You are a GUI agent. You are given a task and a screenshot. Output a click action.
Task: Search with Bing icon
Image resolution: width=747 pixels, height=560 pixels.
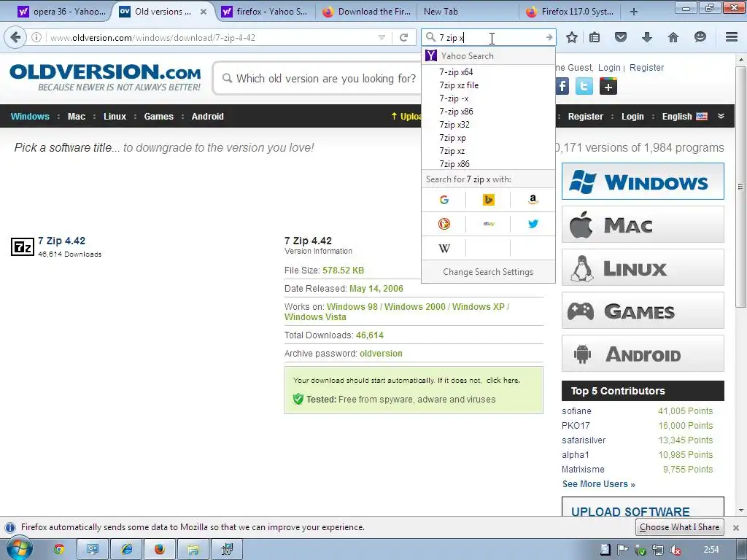488,200
